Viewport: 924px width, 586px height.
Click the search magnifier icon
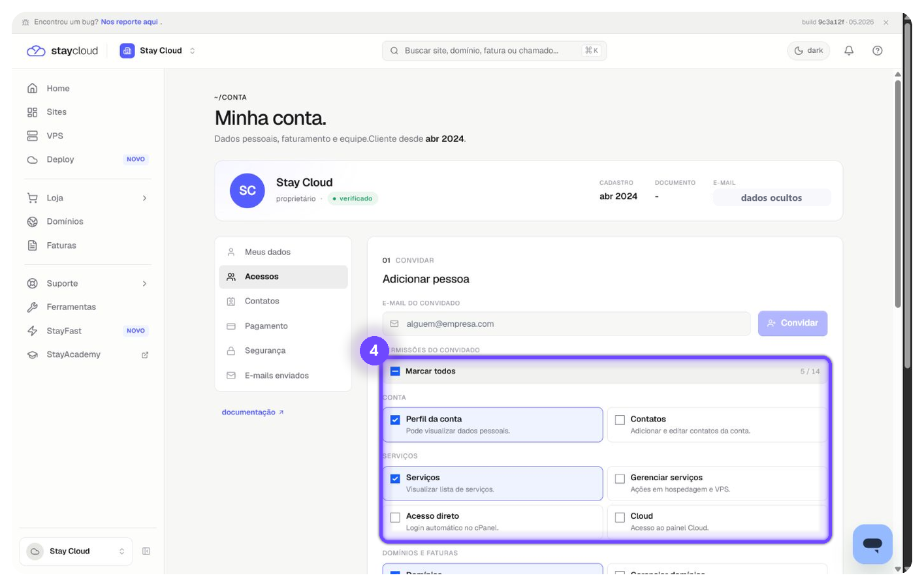(394, 51)
